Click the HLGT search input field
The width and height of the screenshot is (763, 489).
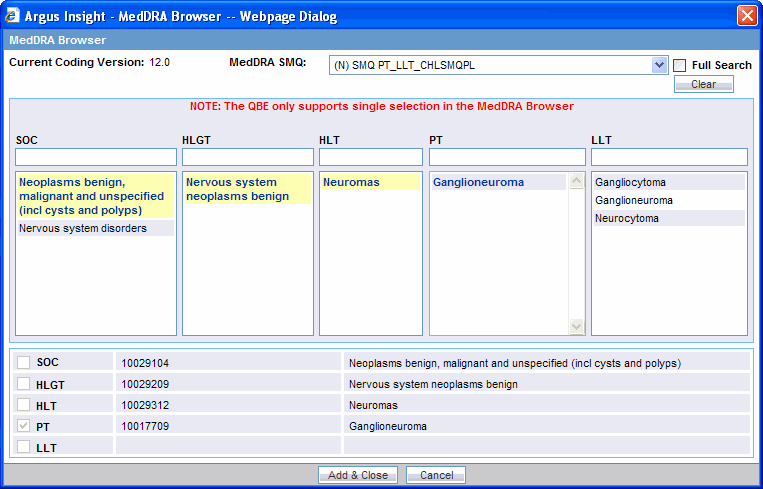248,157
